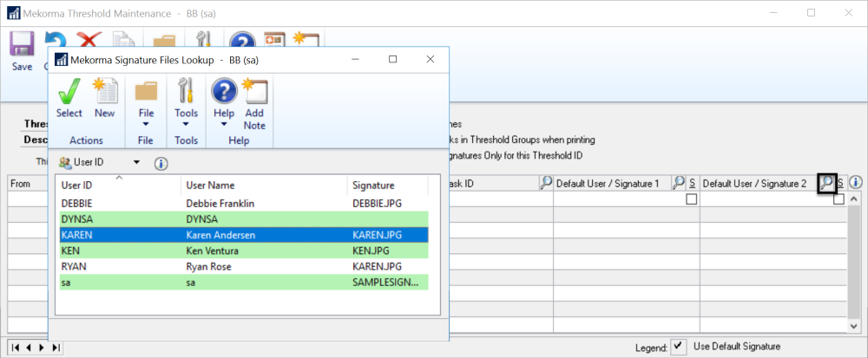
Task: Click the folder icon in Threshold Maintenance toolbar
Action: tap(164, 41)
